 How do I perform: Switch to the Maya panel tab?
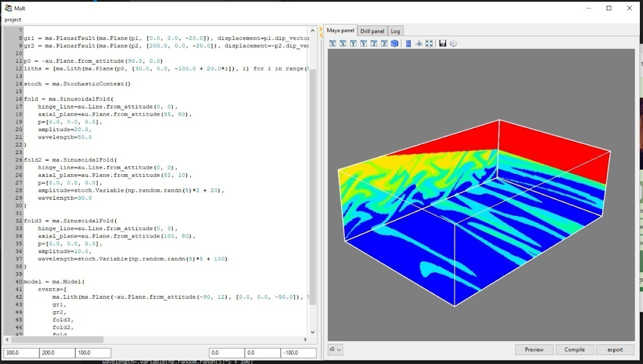340,30
